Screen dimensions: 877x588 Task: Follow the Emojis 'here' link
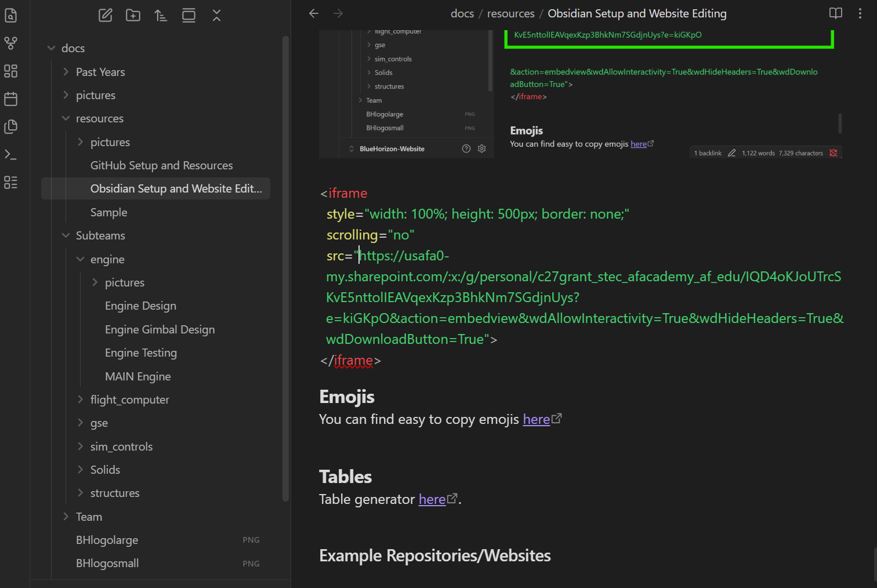537,419
